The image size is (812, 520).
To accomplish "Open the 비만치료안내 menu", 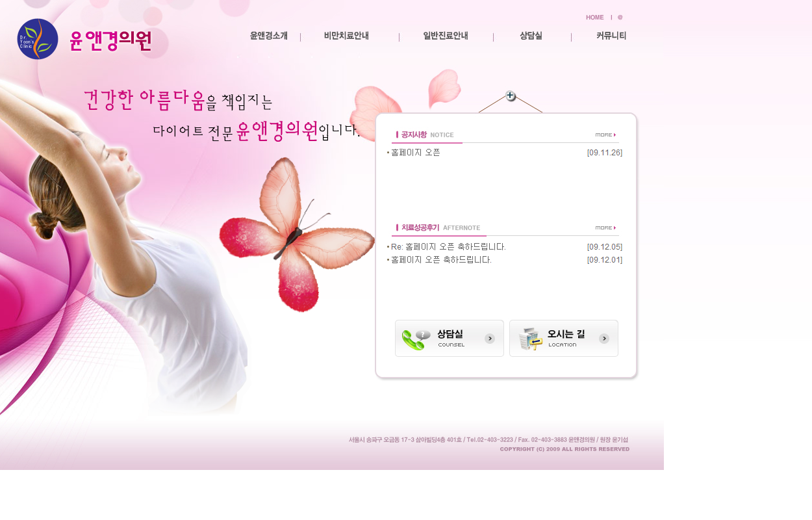I will 347,36.
